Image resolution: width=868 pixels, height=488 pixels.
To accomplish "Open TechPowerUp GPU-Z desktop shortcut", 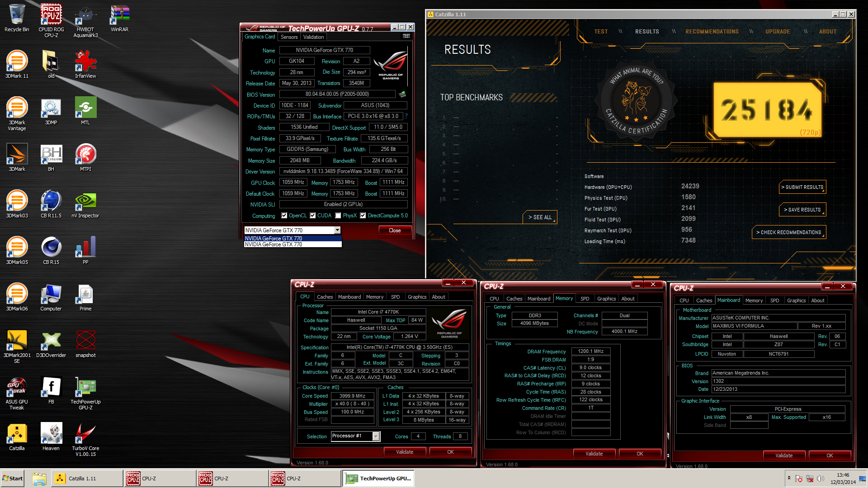I will click(x=85, y=393).
